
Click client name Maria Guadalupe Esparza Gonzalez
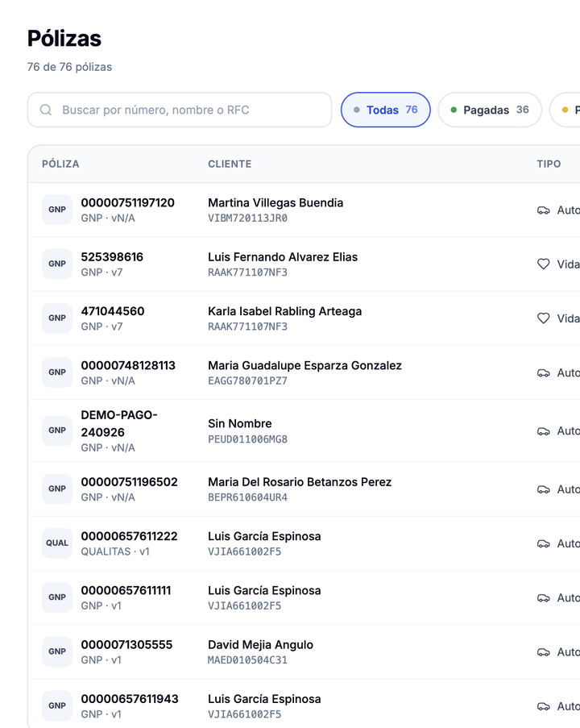tap(304, 366)
